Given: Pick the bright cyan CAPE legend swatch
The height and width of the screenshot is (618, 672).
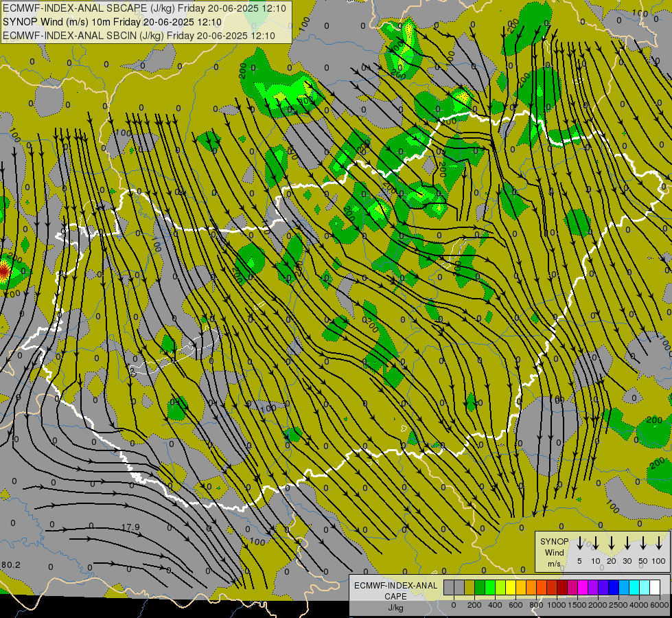Looking at the screenshot, I should tap(634, 587).
